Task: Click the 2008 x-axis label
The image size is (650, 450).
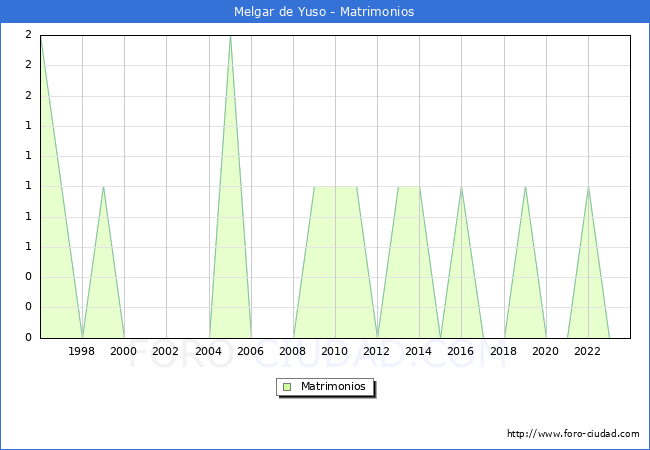Action: 293,351
